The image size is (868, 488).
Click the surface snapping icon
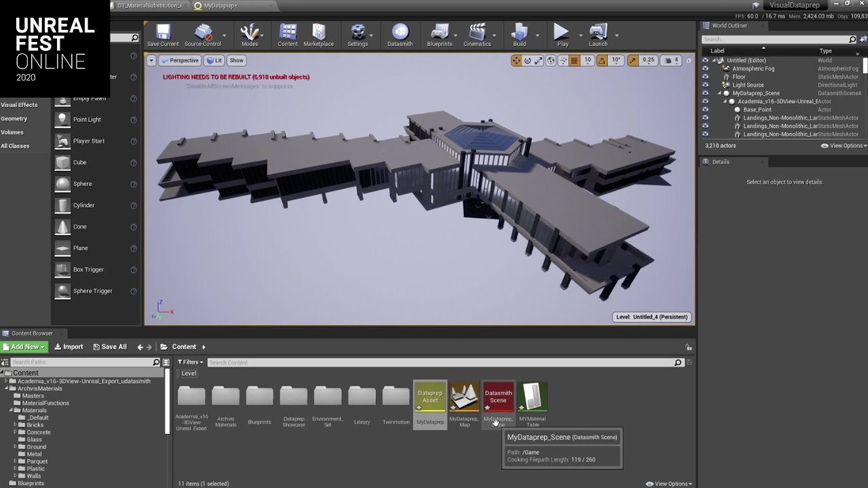click(563, 60)
